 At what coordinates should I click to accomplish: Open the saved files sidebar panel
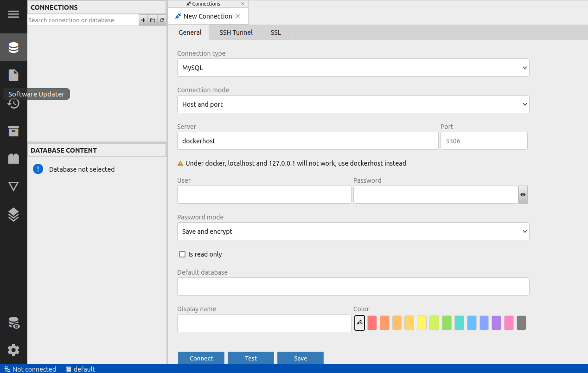pos(13,75)
